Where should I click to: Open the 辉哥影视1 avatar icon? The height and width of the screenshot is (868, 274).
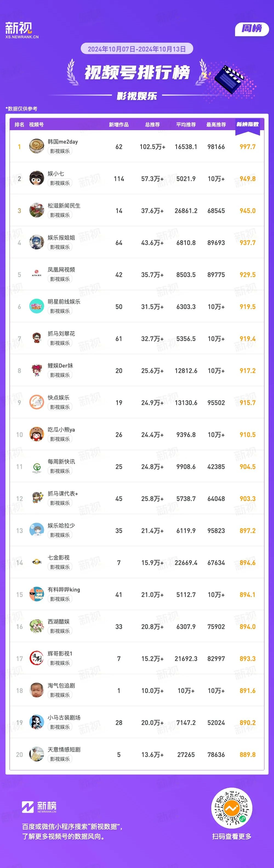(x=36, y=659)
